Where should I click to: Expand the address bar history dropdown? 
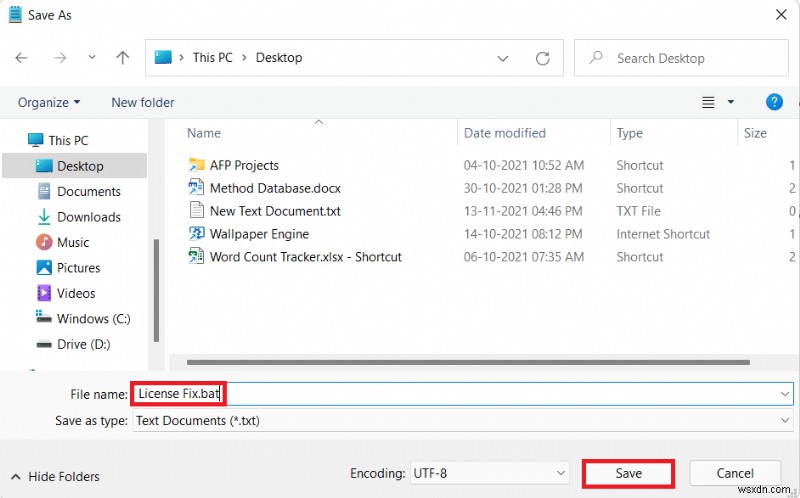pos(503,58)
